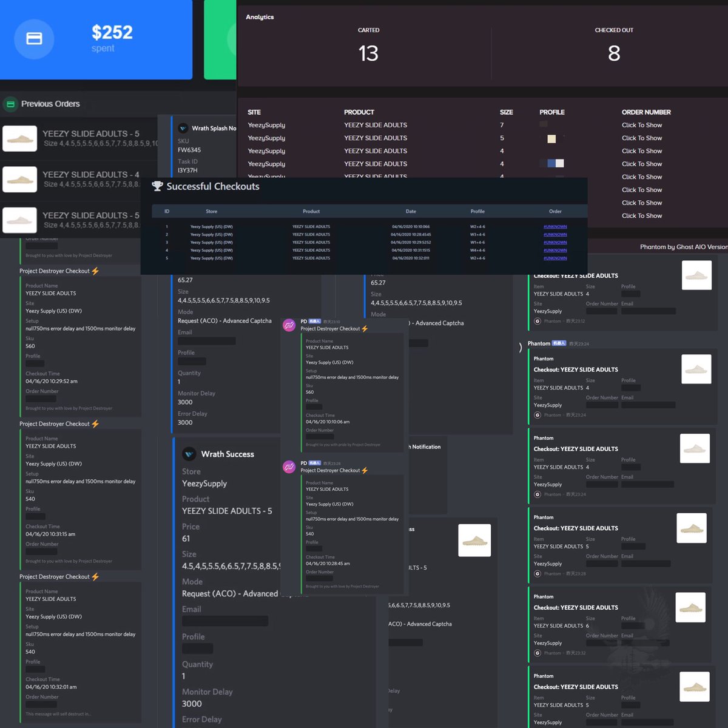Click SITE header in Analytics table
The image size is (728, 728).
tap(254, 112)
